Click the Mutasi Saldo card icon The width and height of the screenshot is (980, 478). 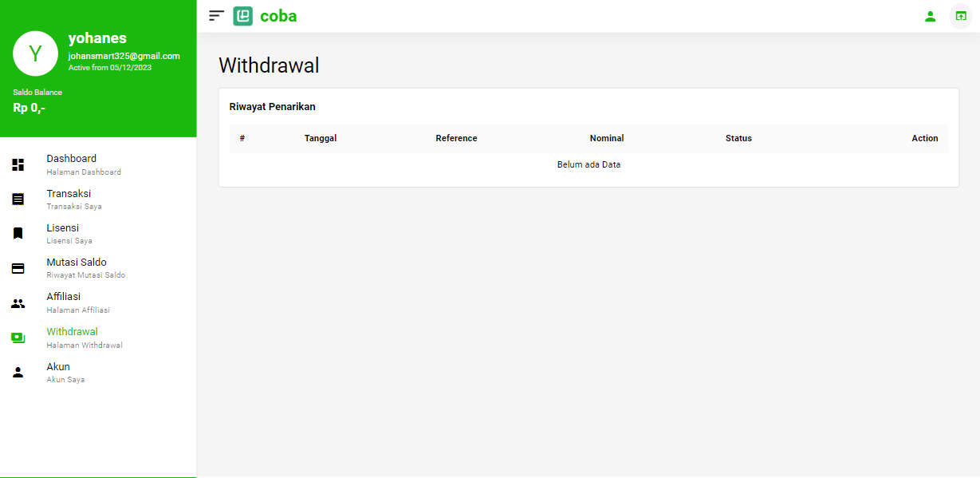coord(18,268)
